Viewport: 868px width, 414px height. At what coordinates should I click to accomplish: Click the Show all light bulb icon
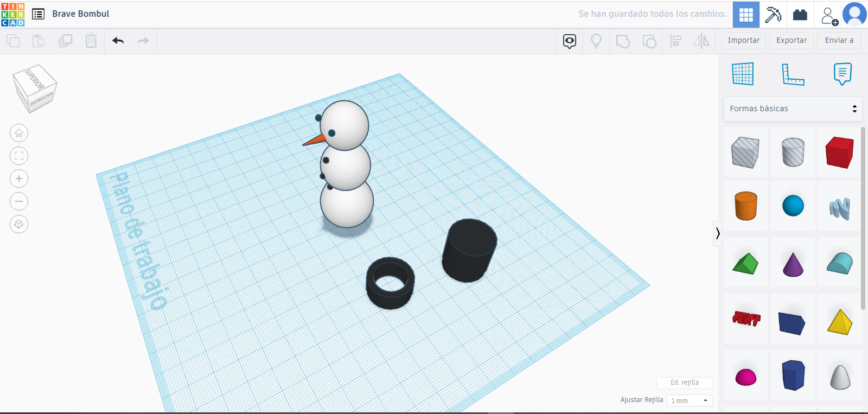pyautogui.click(x=596, y=41)
